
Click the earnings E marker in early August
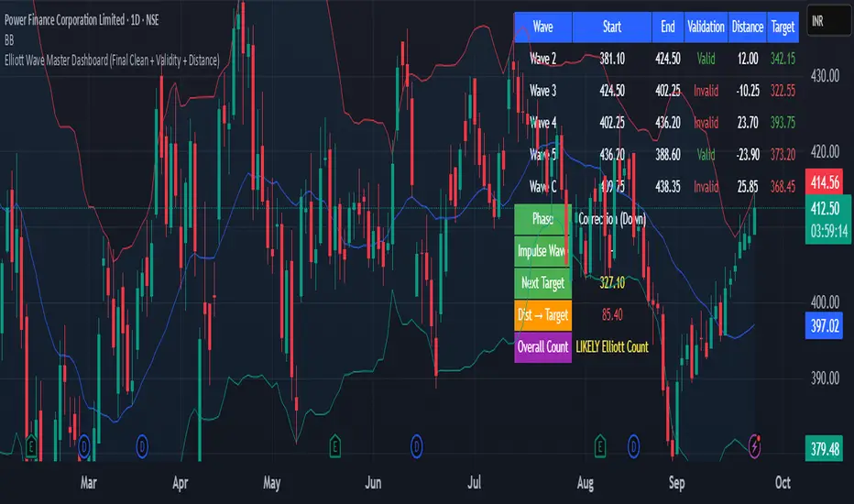coord(600,447)
